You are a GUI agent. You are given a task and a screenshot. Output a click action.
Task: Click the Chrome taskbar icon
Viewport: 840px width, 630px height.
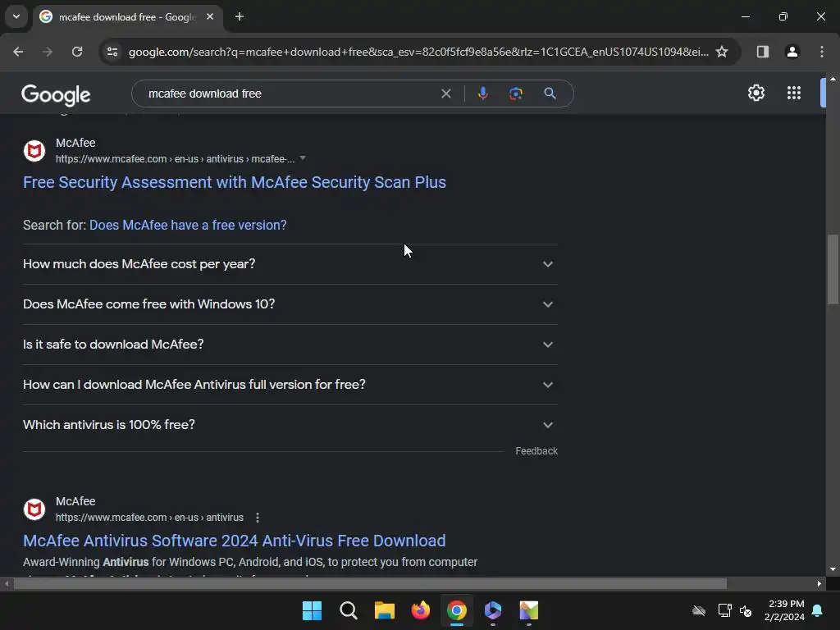[456, 610]
